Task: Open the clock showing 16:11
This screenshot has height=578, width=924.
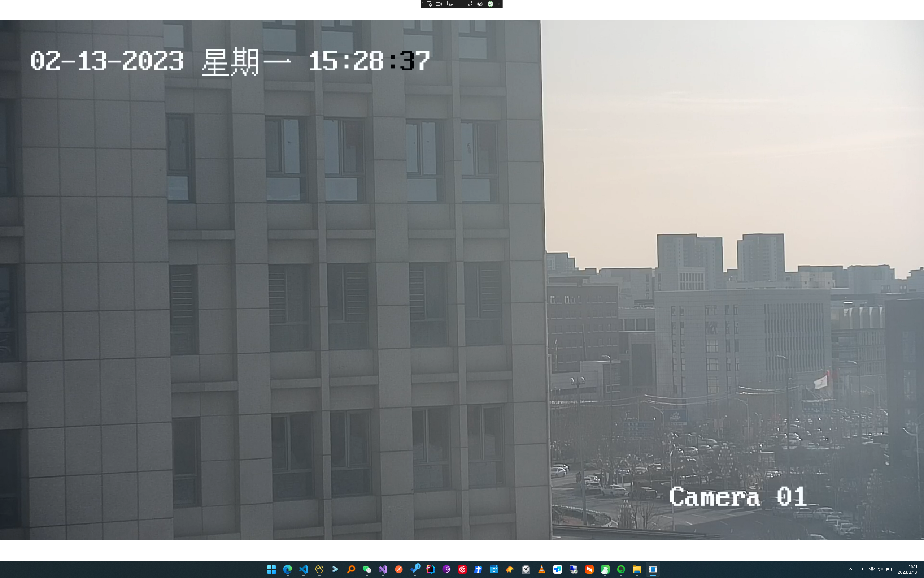Action: pyautogui.click(x=908, y=570)
